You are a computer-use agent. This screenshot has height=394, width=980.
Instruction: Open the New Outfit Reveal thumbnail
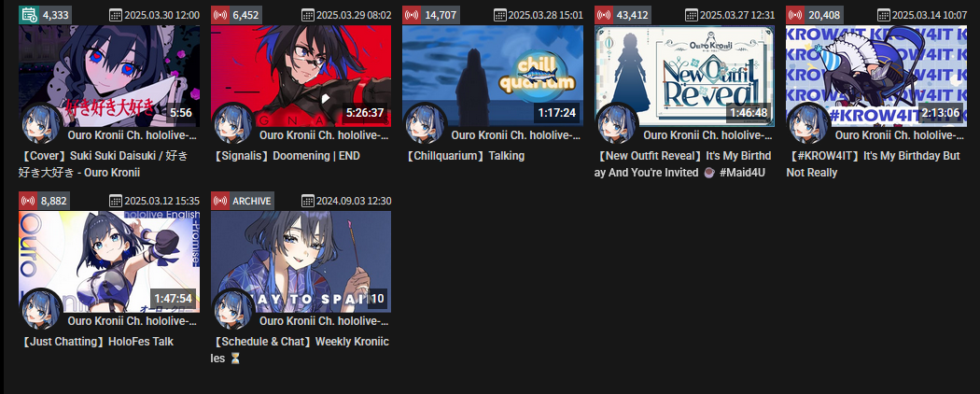point(684,76)
